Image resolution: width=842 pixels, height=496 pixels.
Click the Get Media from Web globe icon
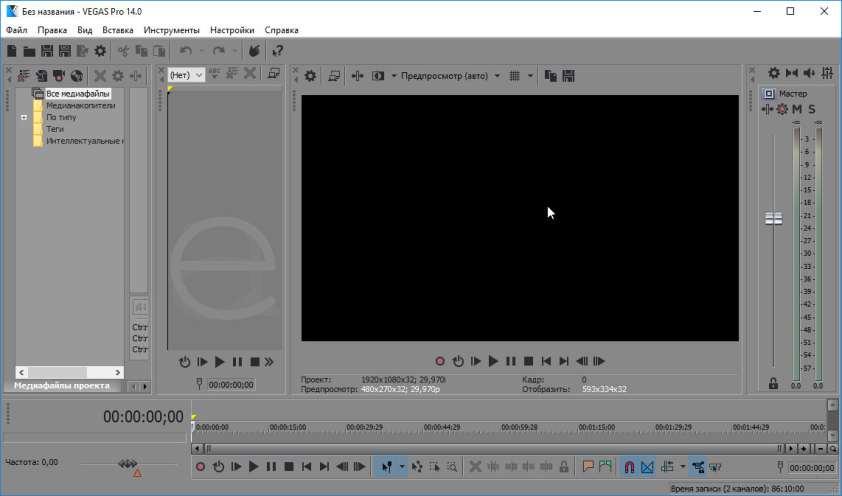(x=77, y=76)
